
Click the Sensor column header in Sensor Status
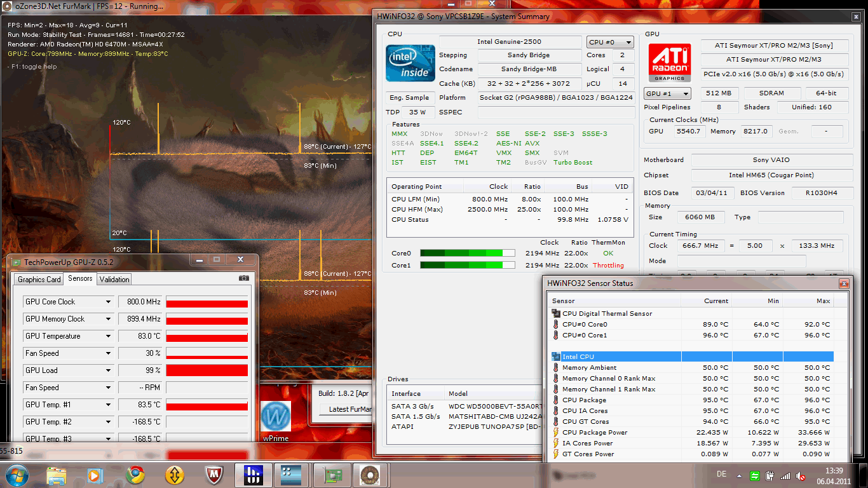[614, 301]
